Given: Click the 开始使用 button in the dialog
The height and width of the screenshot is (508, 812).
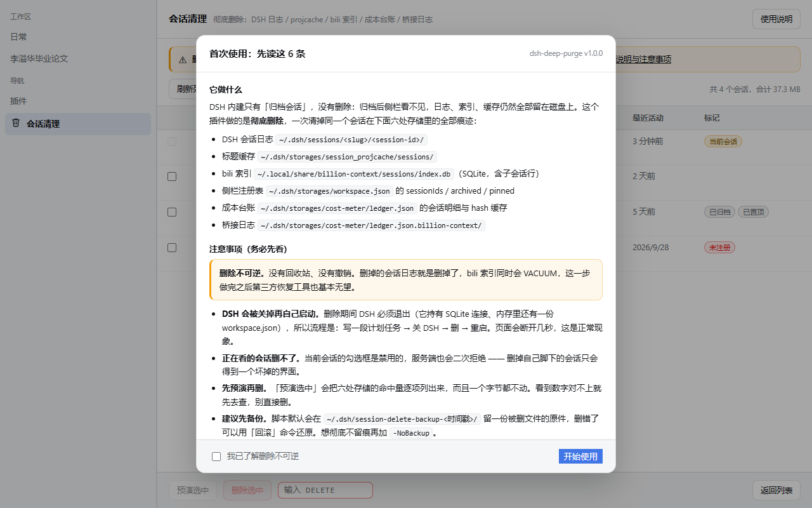Looking at the screenshot, I should point(580,457).
